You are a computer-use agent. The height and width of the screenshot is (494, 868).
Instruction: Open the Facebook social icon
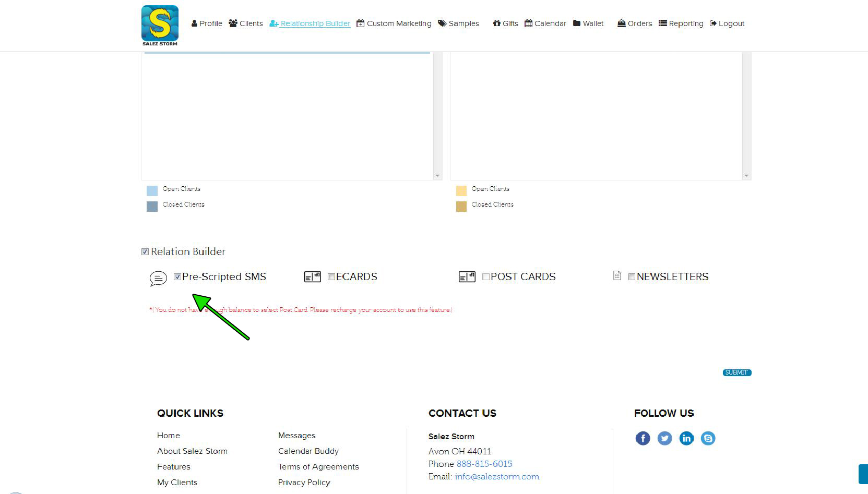643,438
